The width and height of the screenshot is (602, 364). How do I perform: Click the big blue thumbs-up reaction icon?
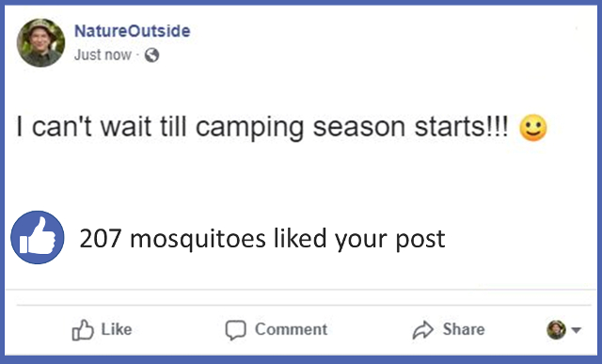(38, 237)
